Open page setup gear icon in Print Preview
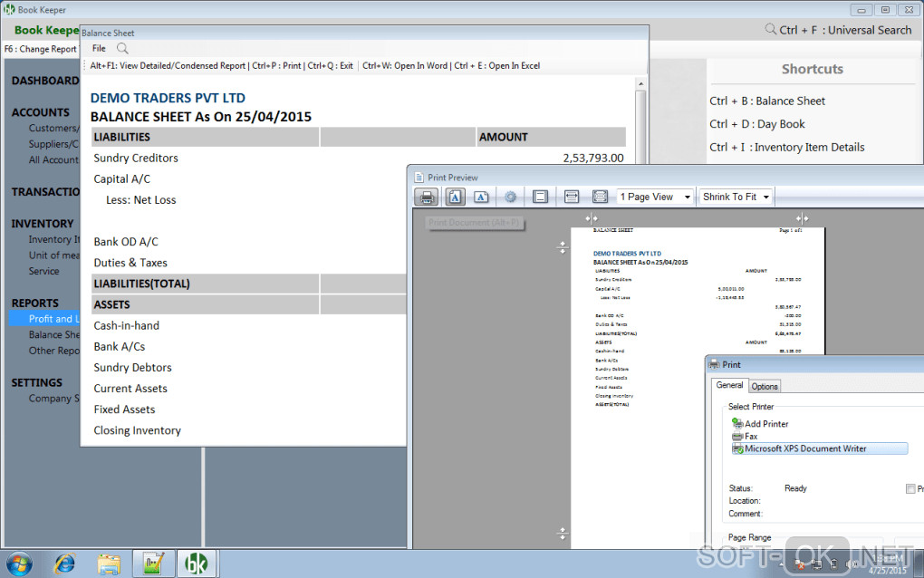This screenshot has height=578, width=924. coord(510,197)
